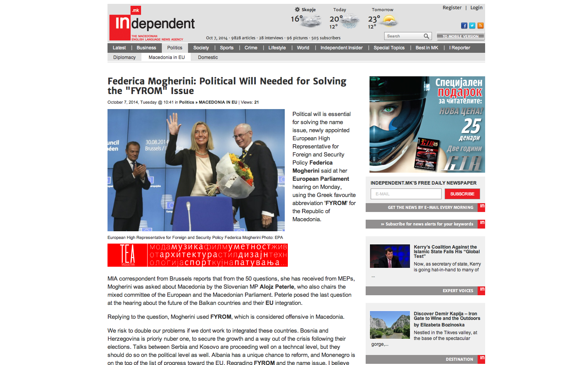Click the TEA Moderna banner ad
The width and height of the screenshot is (588, 365).
pos(198,255)
